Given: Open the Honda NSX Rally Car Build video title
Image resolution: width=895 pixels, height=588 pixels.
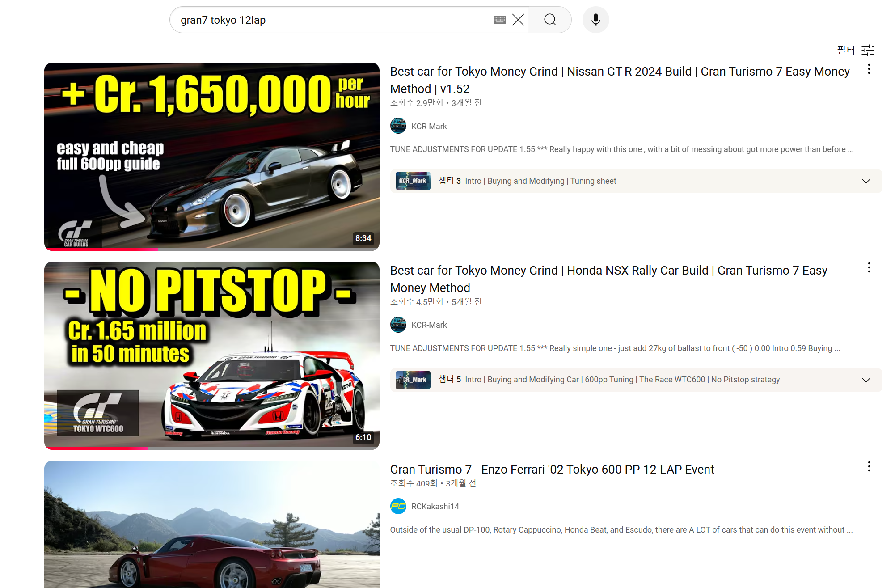Looking at the screenshot, I should [x=608, y=279].
